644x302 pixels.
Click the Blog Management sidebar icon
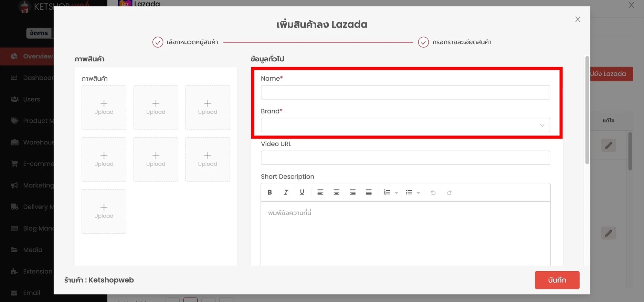pos(14,228)
